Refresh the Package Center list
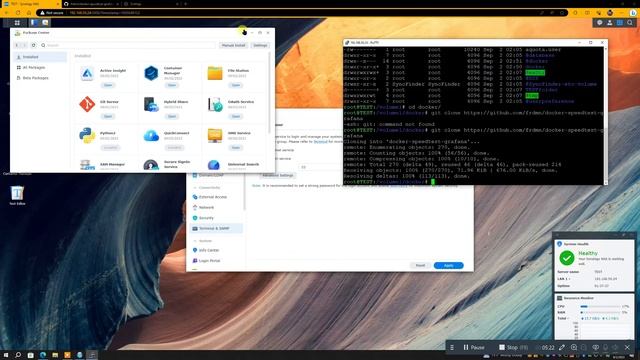 pos(33,45)
